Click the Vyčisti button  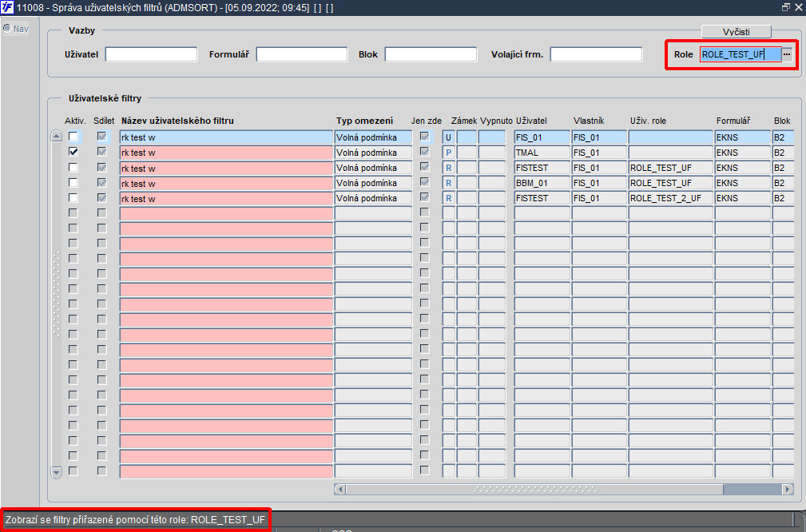pos(736,32)
